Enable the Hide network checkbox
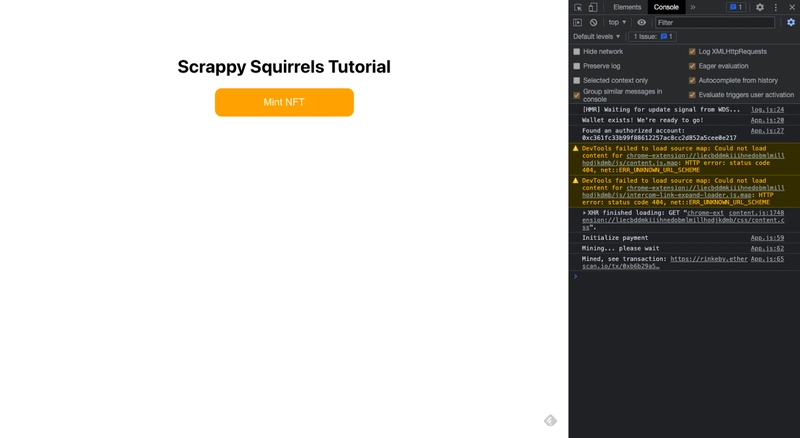Image resolution: width=800 pixels, height=438 pixels. pyautogui.click(x=577, y=52)
